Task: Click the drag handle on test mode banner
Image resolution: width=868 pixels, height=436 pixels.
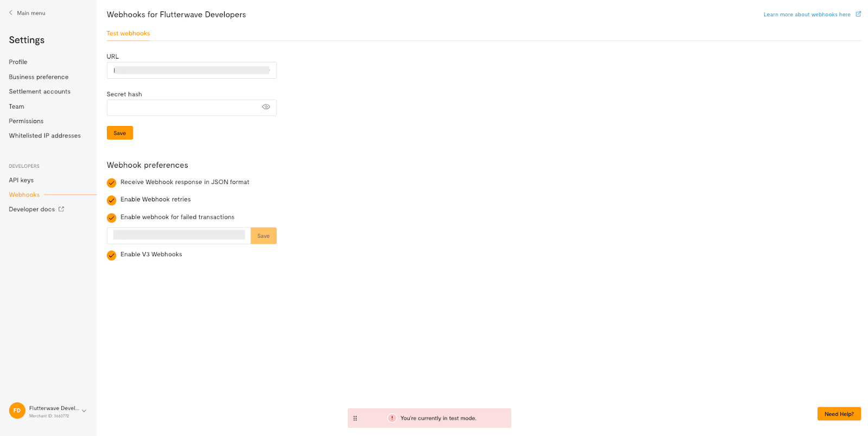Action: click(x=355, y=418)
